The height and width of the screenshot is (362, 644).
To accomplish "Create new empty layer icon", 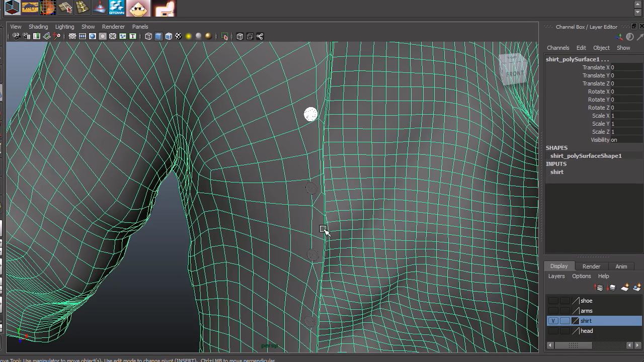I will pyautogui.click(x=625, y=288).
